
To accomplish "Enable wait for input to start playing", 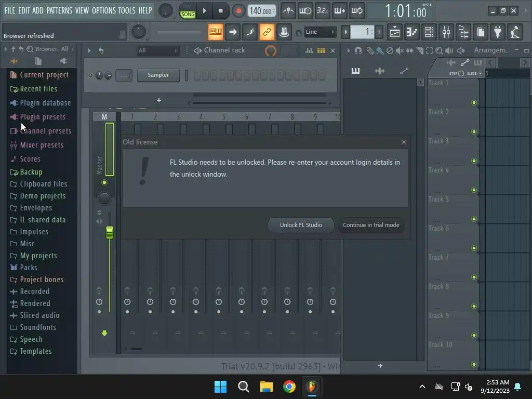I will pyautogui.click(x=305, y=10).
